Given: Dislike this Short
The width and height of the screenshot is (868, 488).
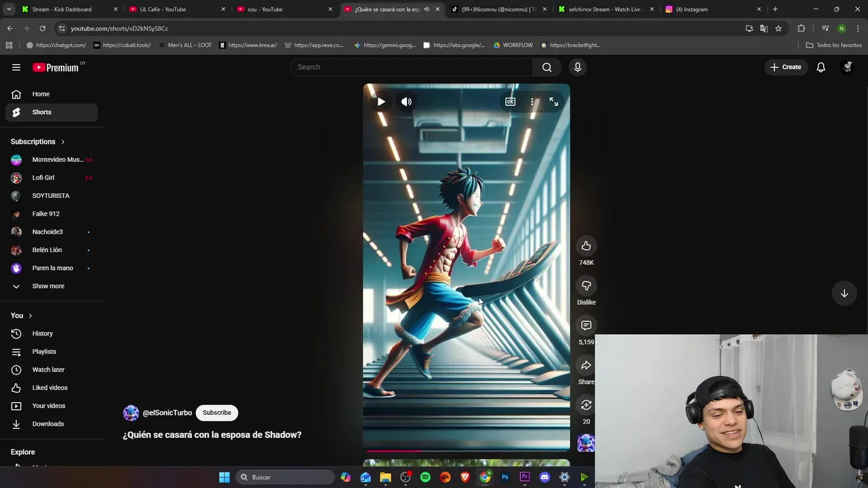Looking at the screenshot, I should tap(586, 286).
